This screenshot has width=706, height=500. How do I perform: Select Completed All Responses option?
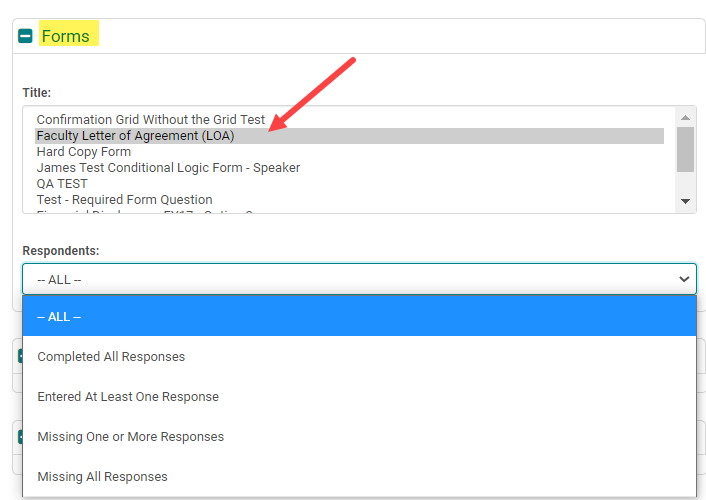click(111, 357)
